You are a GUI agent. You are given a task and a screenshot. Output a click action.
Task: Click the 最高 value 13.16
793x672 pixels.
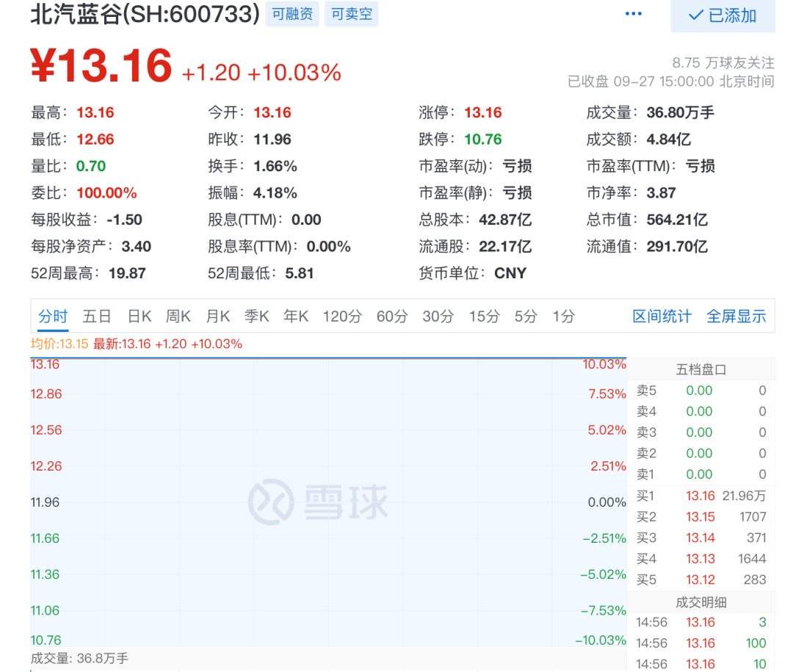(95, 112)
